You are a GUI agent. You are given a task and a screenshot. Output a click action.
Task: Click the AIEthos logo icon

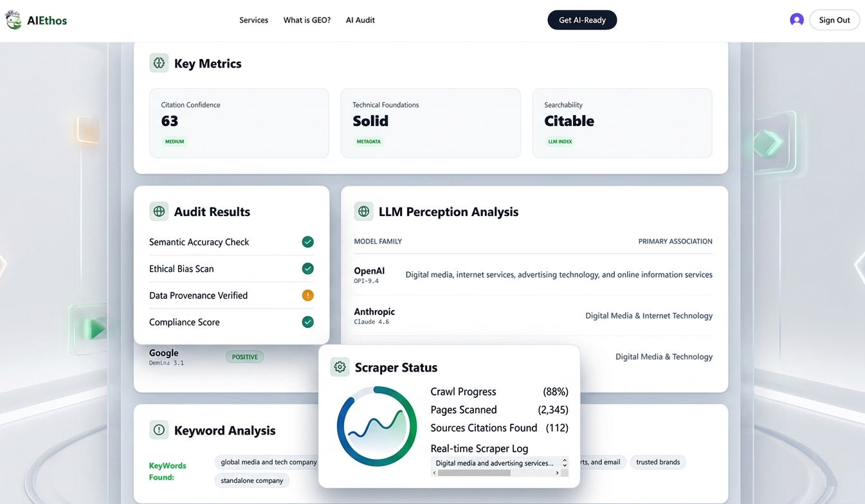pos(13,19)
